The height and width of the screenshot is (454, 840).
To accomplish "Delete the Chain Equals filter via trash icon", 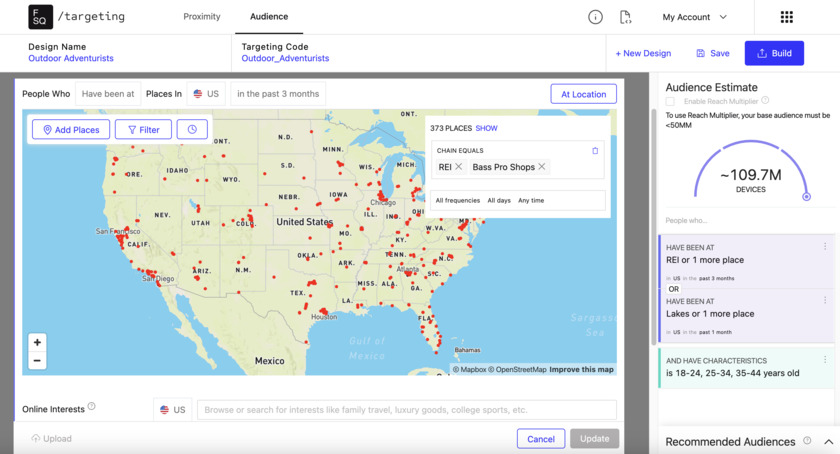I will (x=595, y=151).
